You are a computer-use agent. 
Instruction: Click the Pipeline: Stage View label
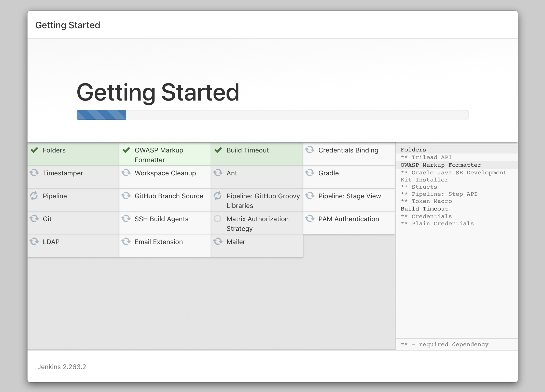(x=350, y=196)
